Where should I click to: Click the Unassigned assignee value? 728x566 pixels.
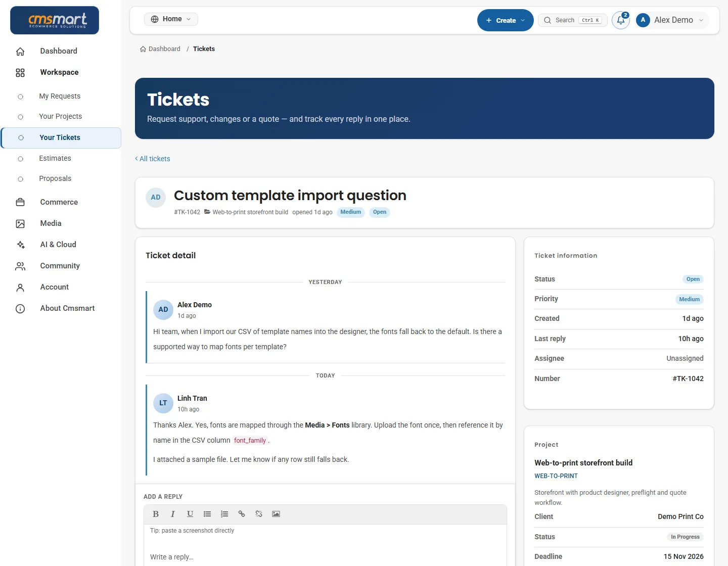(685, 358)
